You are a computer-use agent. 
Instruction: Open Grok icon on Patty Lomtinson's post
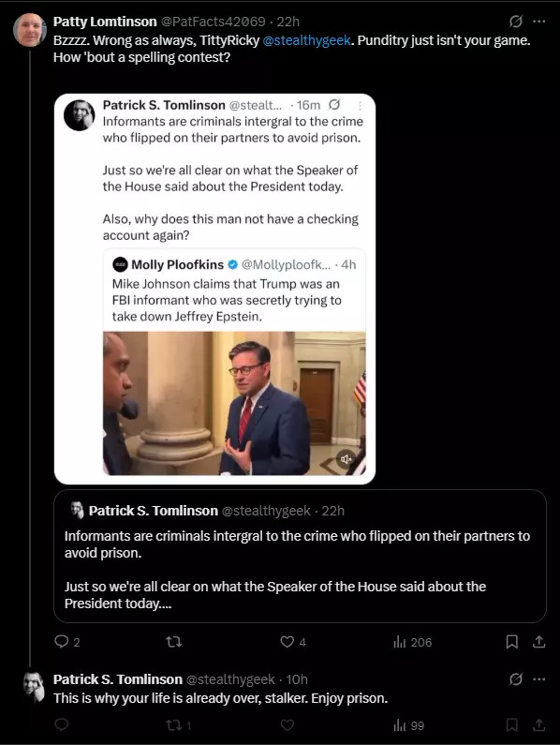[x=516, y=22]
